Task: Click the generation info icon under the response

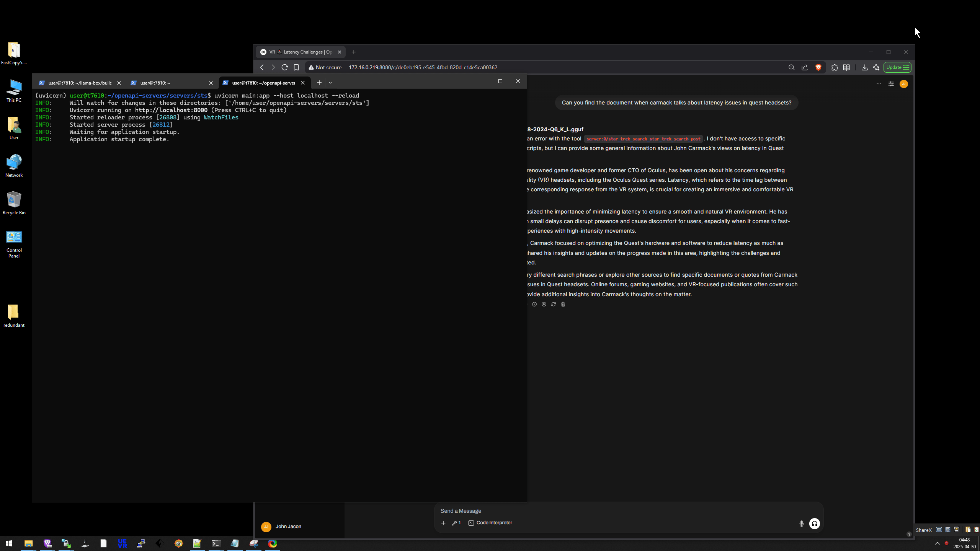Action: (534, 304)
